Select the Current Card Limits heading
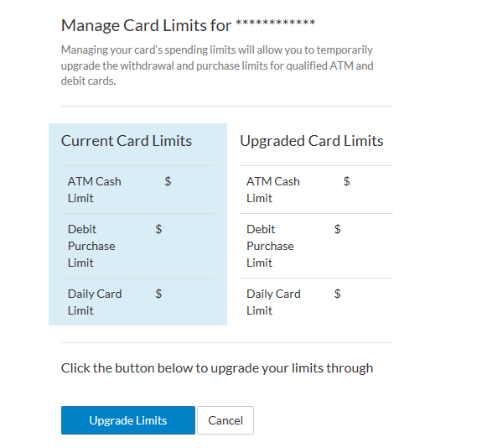 click(127, 141)
